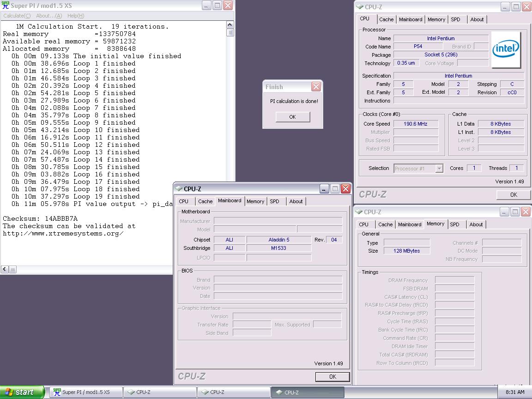This screenshot has height=399, width=532.
Task: Click the CPU-Z icon in the CPU window title
Action: 359,6
